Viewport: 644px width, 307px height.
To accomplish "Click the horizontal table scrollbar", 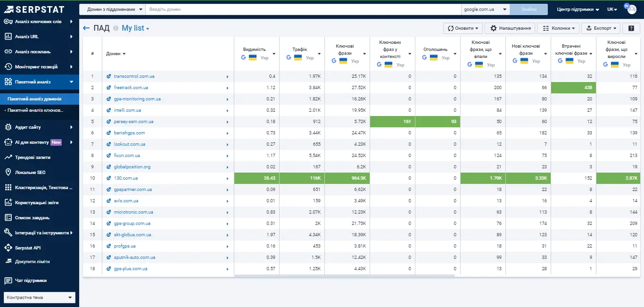I will 344,276.
